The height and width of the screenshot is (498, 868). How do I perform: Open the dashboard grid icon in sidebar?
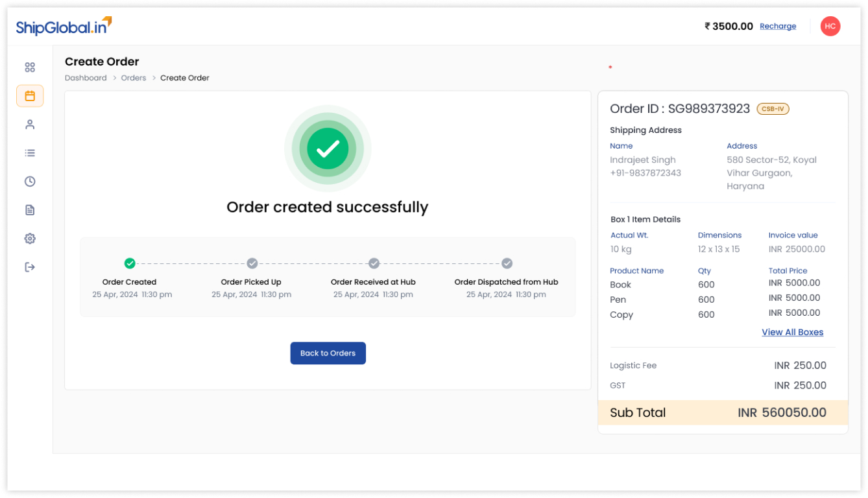(x=30, y=67)
